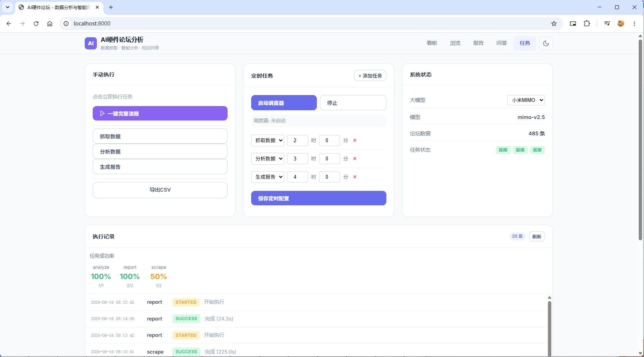This screenshot has height=357, width=644.
Task: Bookmark this page with the star
Action: coord(554,24)
